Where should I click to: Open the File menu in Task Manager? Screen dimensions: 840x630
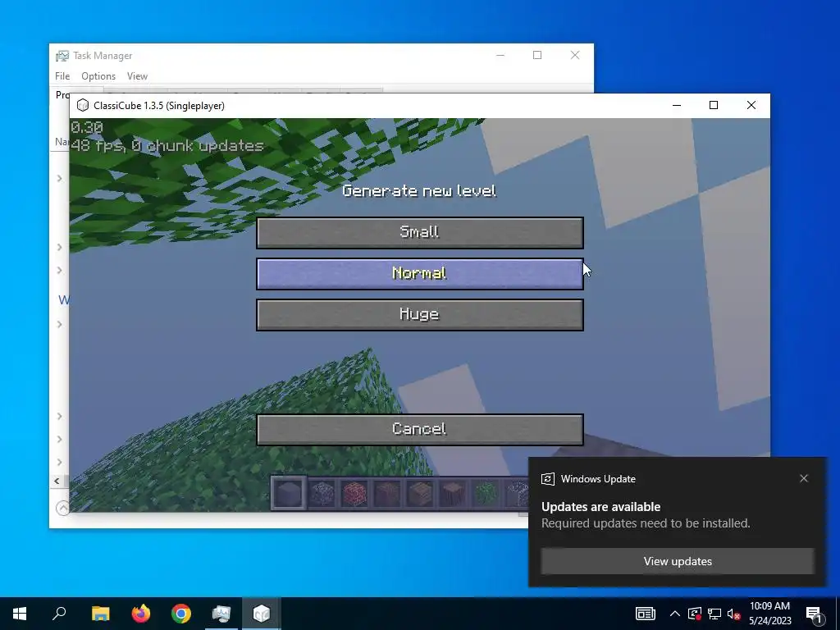(62, 76)
